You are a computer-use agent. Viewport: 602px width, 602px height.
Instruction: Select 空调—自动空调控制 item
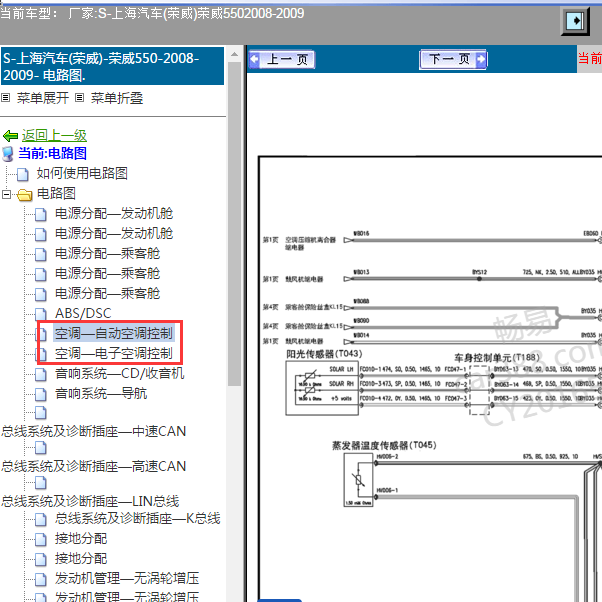coord(114,333)
